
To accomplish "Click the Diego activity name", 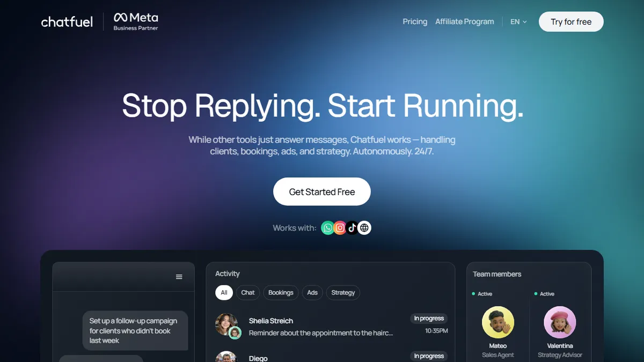I will [258, 358].
